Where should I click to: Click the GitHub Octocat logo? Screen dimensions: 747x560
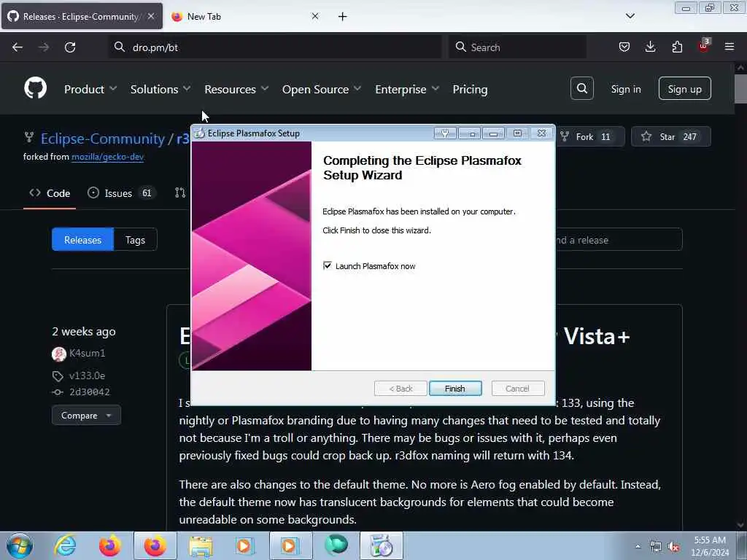pyautogui.click(x=35, y=88)
